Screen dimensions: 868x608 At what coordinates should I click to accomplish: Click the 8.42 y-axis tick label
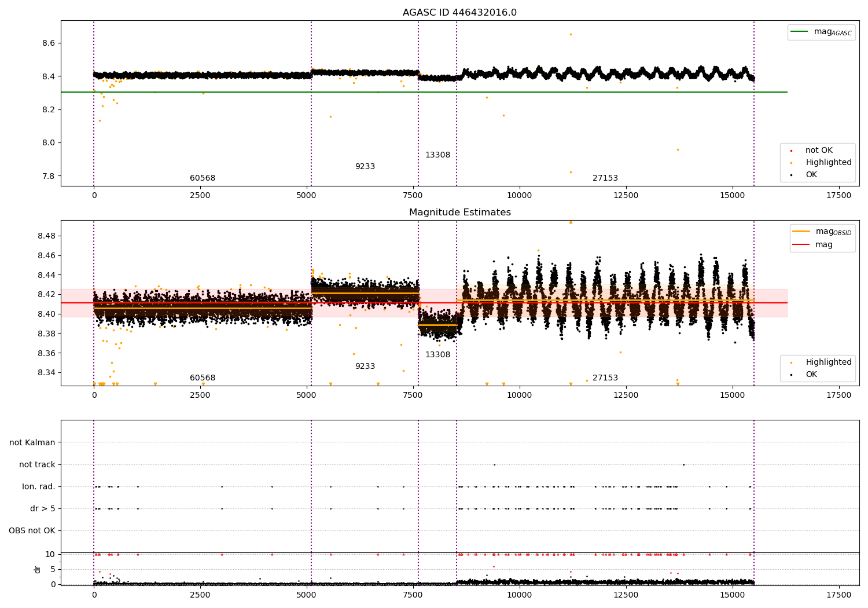[x=46, y=294]
